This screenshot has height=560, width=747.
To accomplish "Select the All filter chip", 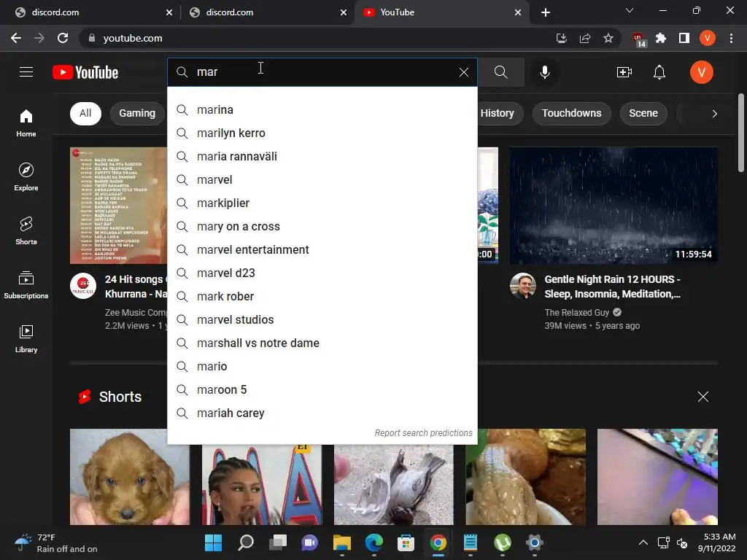I will [x=85, y=113].
